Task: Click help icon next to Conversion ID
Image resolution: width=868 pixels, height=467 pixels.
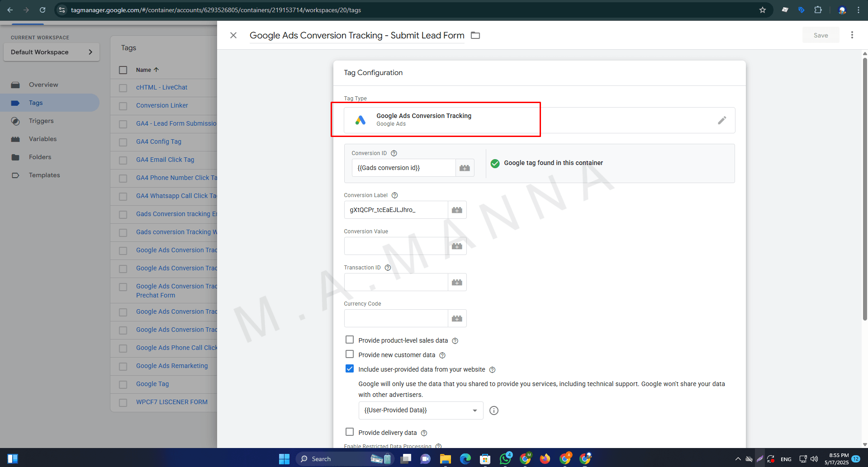Action: 394,153
